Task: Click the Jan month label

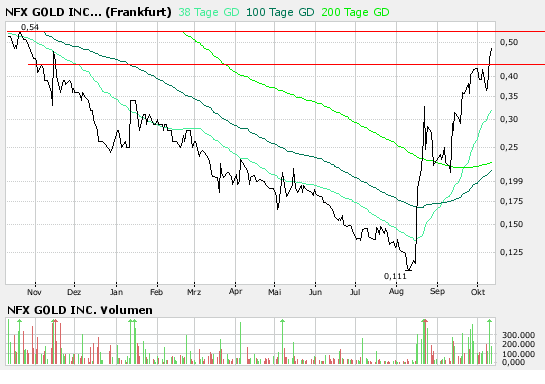Action: (116, 292)
